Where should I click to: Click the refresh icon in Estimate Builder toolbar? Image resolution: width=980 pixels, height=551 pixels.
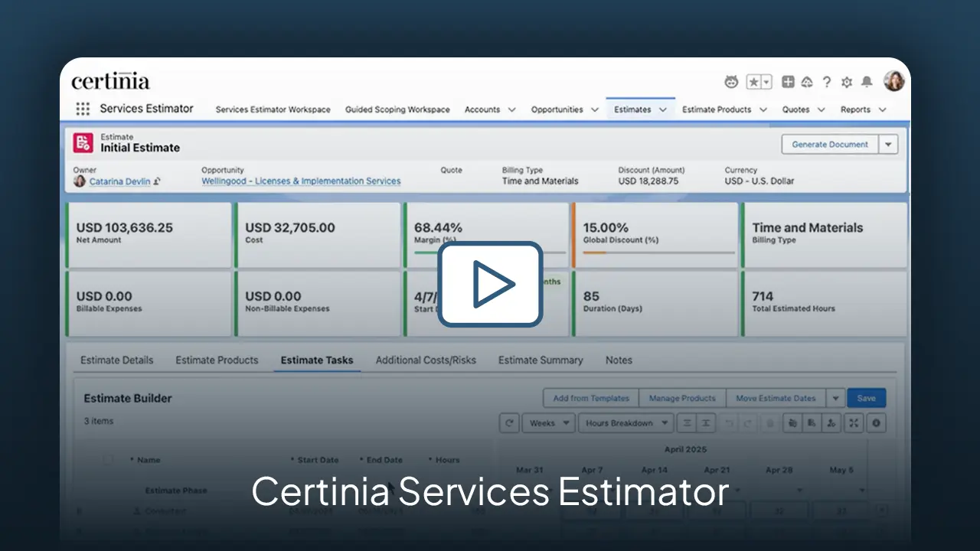[509, 422]
